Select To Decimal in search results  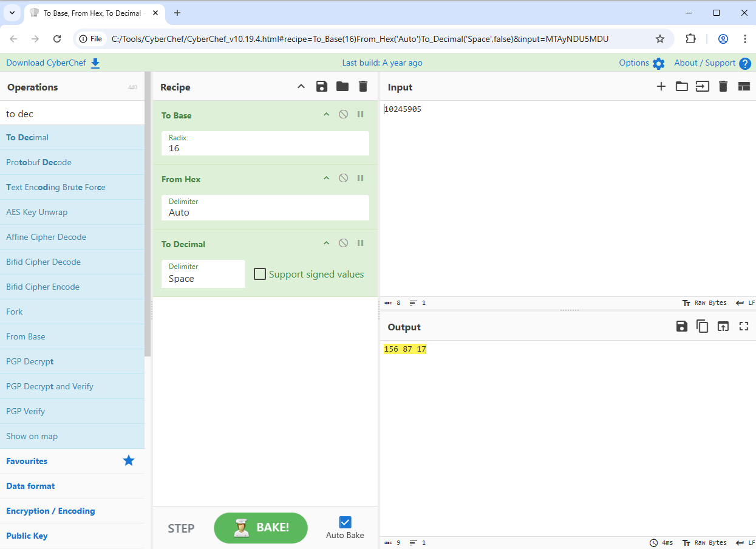(72, 137)
